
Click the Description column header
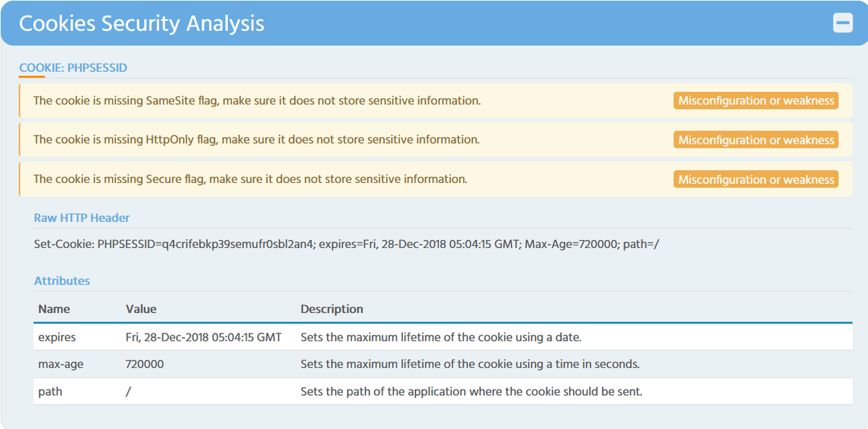click(332, 309)
